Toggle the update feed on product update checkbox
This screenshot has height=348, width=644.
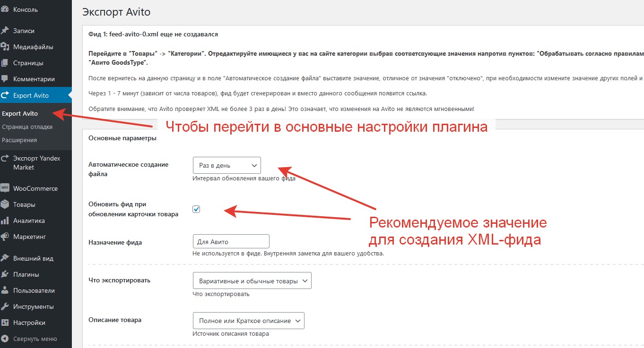click(196, 209)
